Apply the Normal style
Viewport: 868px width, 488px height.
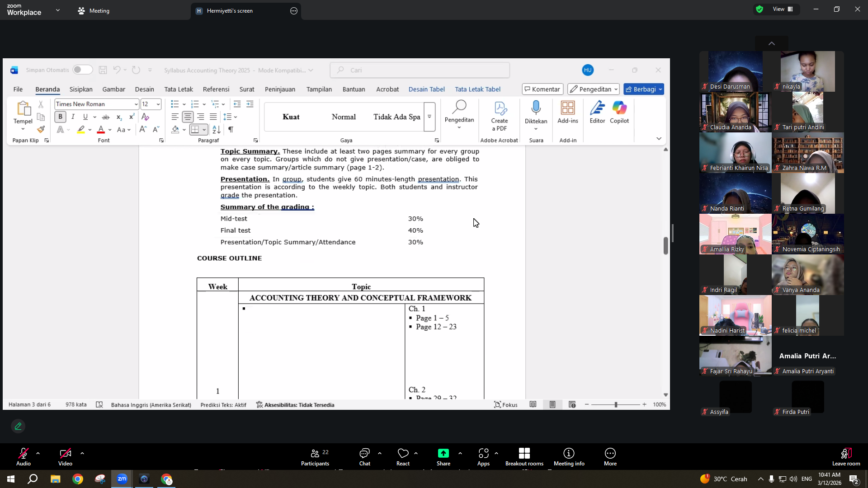(x=344, y=117)
